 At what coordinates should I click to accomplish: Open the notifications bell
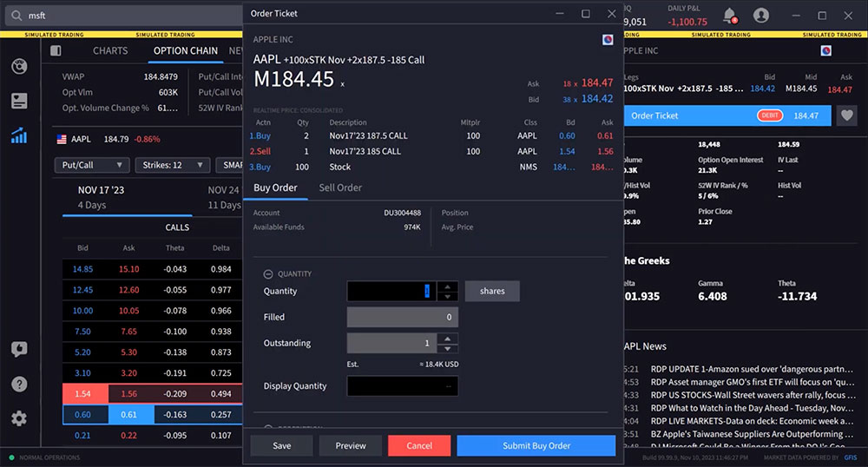729,15
